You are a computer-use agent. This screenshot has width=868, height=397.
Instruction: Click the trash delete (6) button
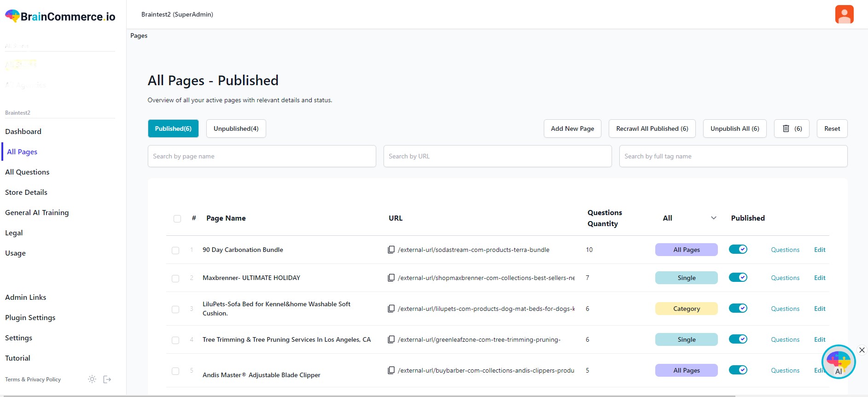792,128
